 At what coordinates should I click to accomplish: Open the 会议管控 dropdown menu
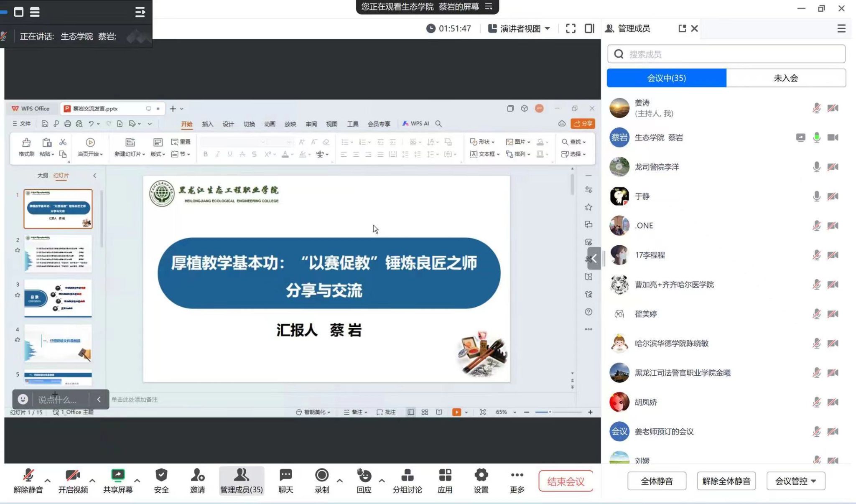(795, 481)
